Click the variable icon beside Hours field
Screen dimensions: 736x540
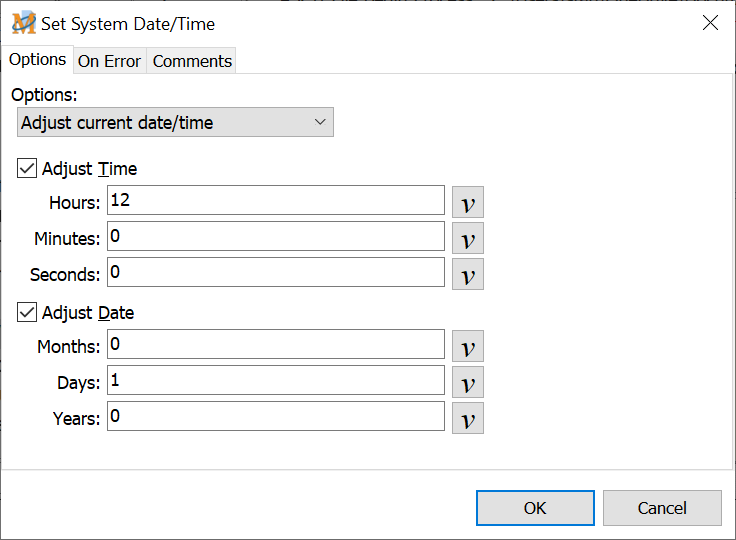click(467, 202)
